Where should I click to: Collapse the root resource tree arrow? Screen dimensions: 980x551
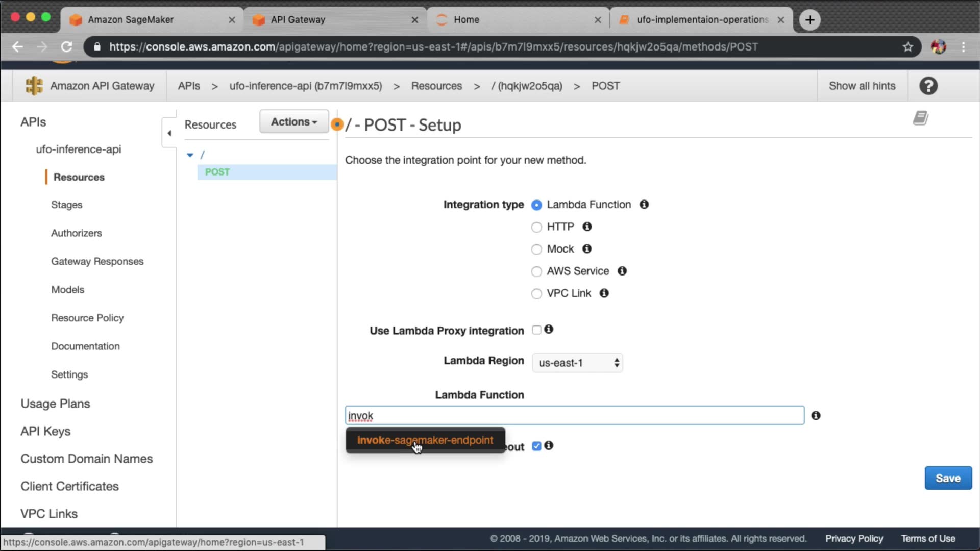click(190, 155)
